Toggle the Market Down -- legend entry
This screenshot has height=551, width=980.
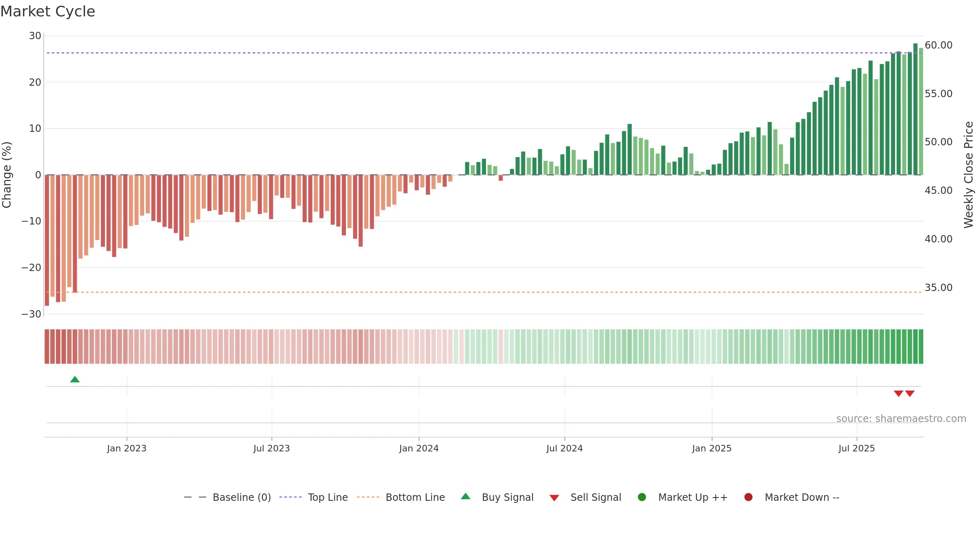[x=792, y=497]
